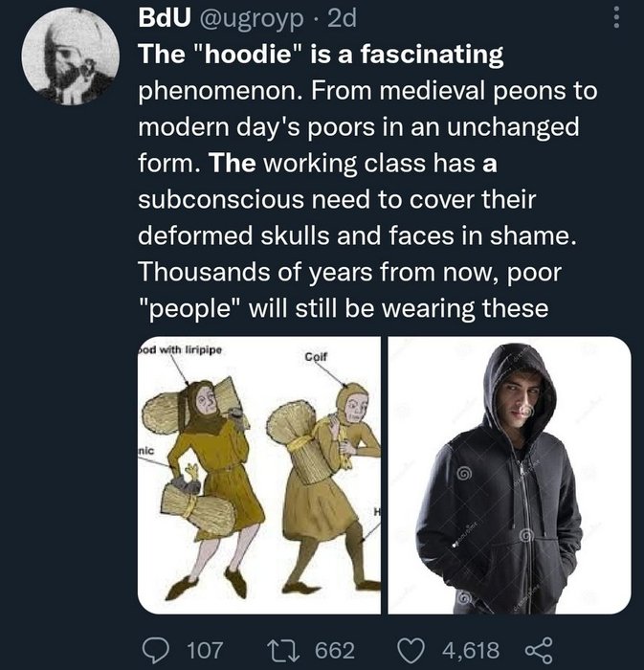The image size is (644, 670).
Task: Open the medieval peasants illustration
Action: (x=259, y=475)
